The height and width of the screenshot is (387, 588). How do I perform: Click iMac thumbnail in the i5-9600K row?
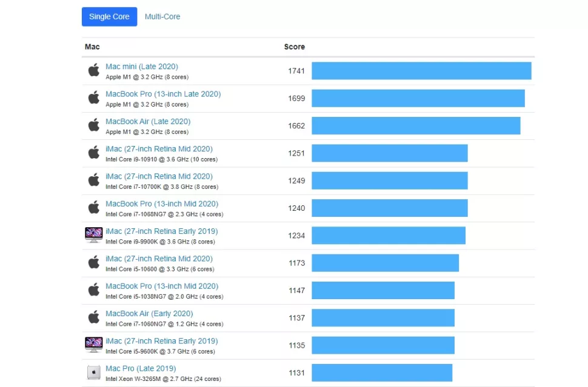point(94,345)
